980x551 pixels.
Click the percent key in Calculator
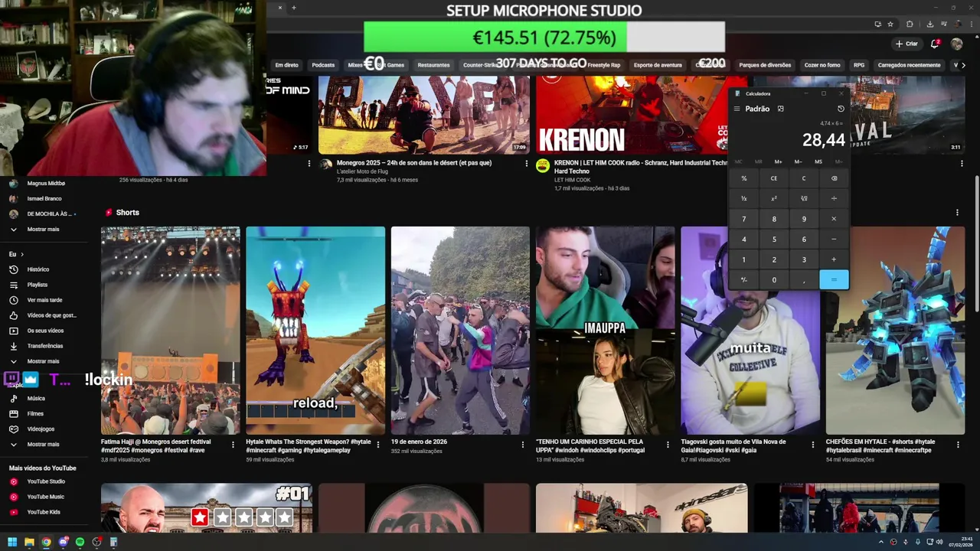(x=743, y=178)
